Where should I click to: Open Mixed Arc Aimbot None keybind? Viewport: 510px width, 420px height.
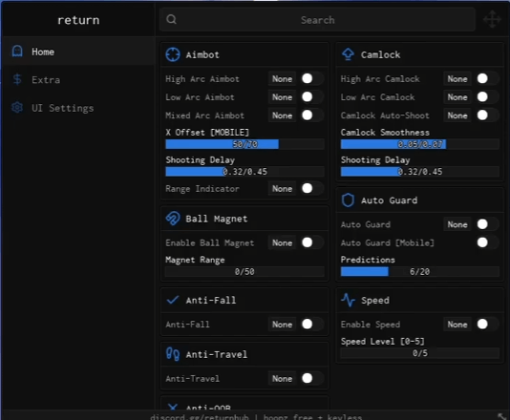[x=282, y=115]
